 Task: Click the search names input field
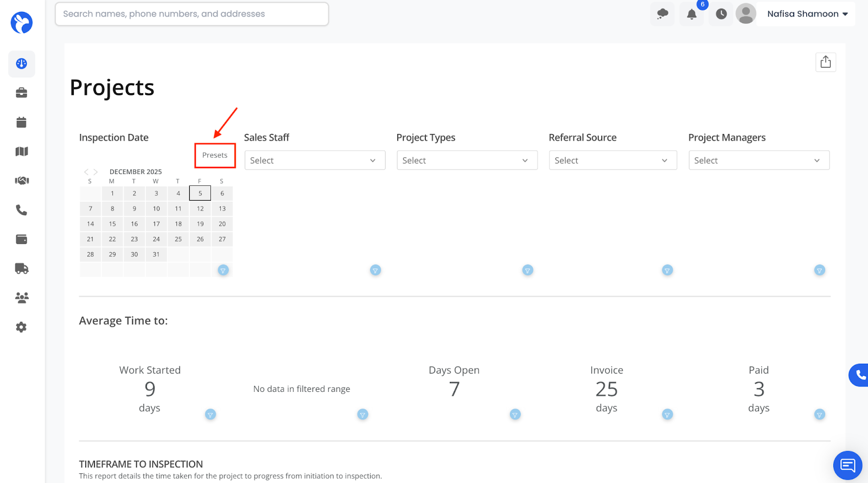[192, 14]
